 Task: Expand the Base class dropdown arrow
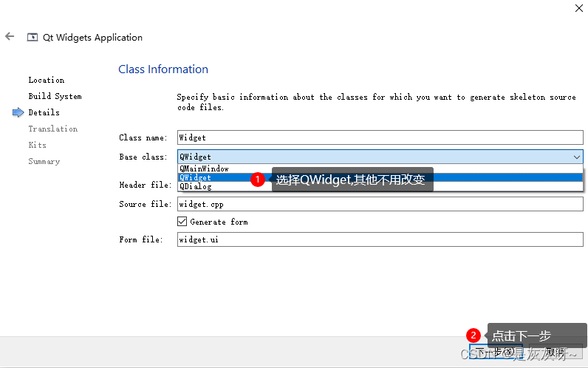(576, 157)
